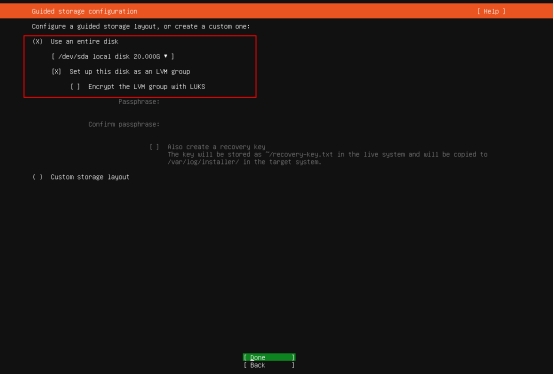
Task: Open the Help menu in header
Action: pyautogui.click(x=491, y=11)
